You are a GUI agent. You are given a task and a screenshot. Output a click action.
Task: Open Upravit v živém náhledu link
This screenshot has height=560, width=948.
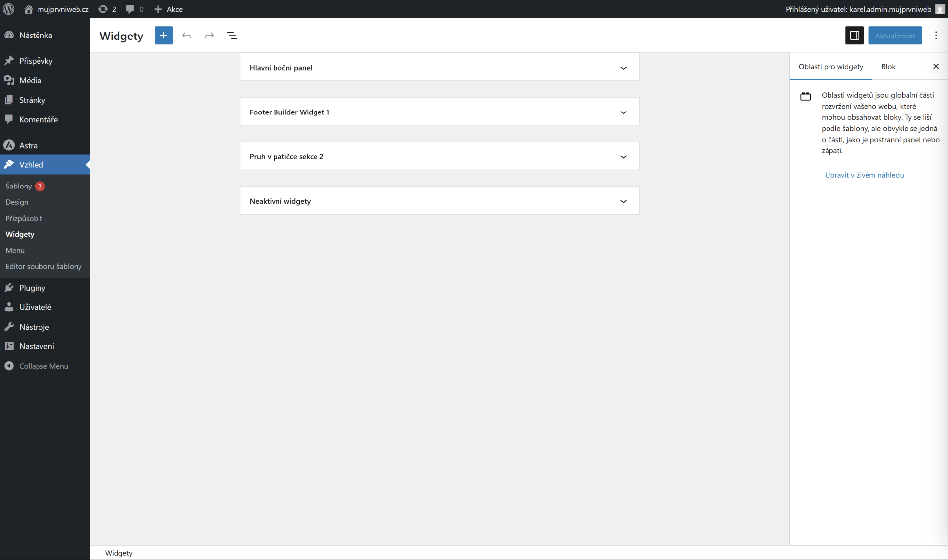pyautogui.click(x=864, y=175)
